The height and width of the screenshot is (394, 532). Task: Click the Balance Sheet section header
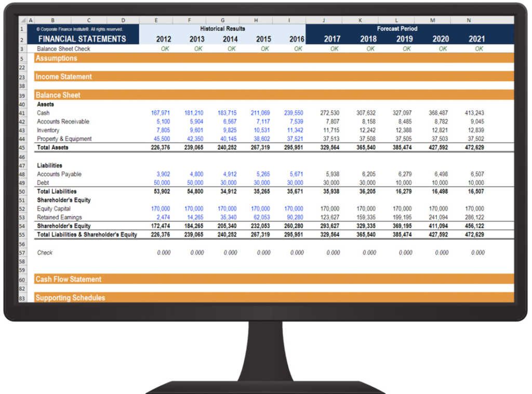pyautogui.click(x=57, y=96)
